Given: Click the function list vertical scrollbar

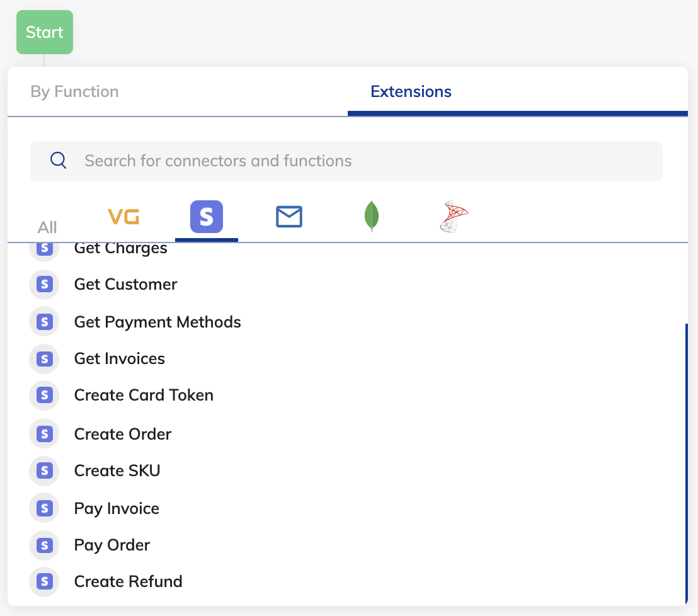Looking at the screenshot, I should click(687, 464).
